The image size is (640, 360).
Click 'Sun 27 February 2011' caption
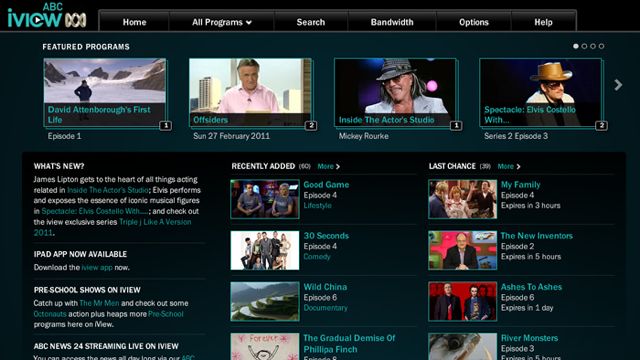coord(231,136)
